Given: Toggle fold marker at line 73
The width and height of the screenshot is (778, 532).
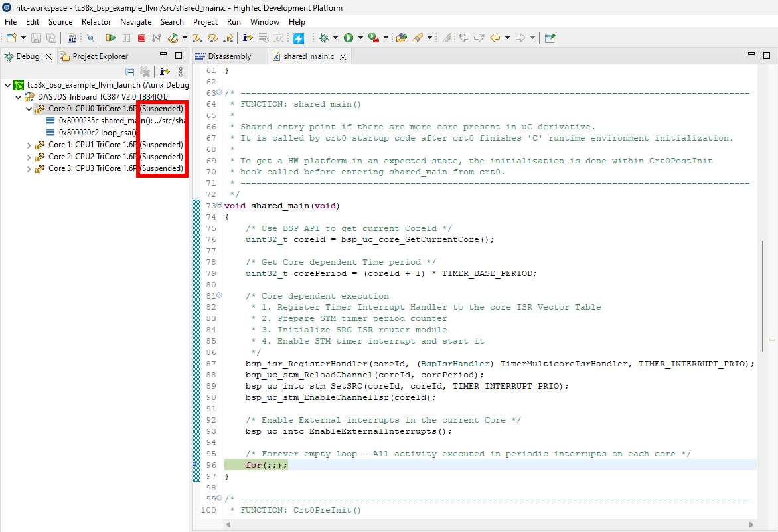Looking at the screenshot, I should (x=220, y=206).
